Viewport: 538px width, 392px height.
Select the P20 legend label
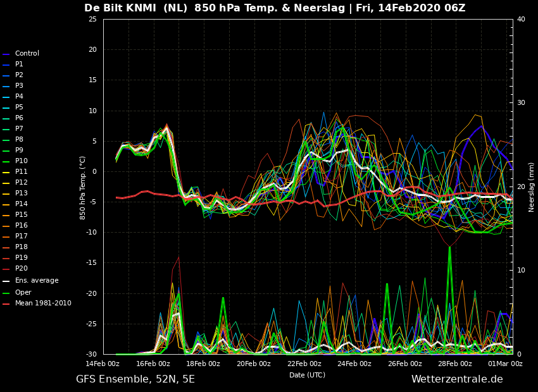(x=22, y=268)
